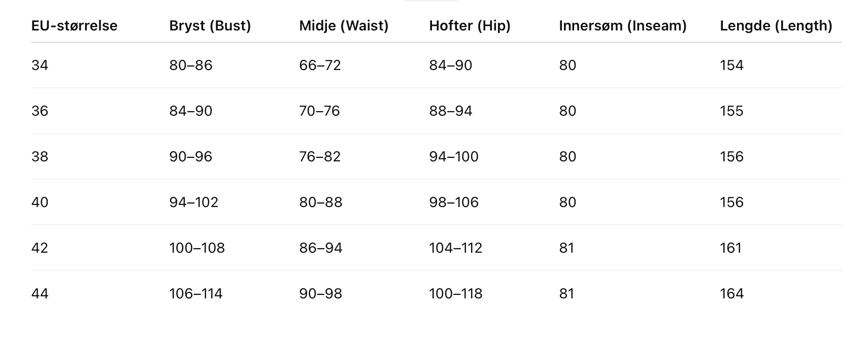Click bust value 80–86
Viewport: 868px width, 341px height.
191,65
